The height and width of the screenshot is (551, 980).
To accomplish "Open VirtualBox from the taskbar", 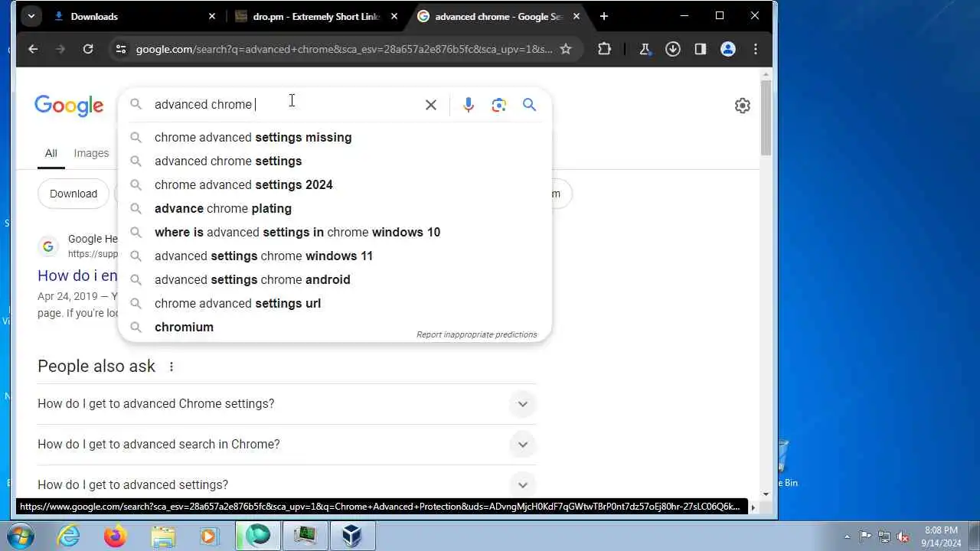I will point(352,536).
